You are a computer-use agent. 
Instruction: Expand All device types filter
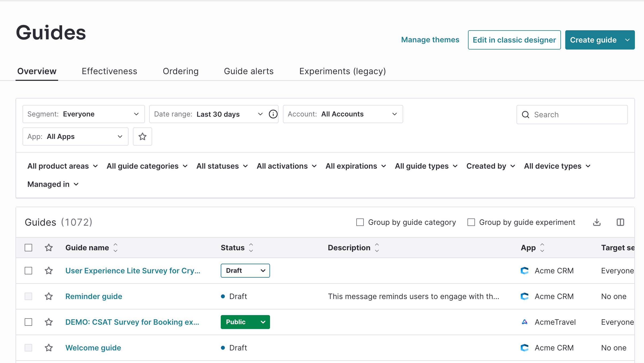point(557,166)
